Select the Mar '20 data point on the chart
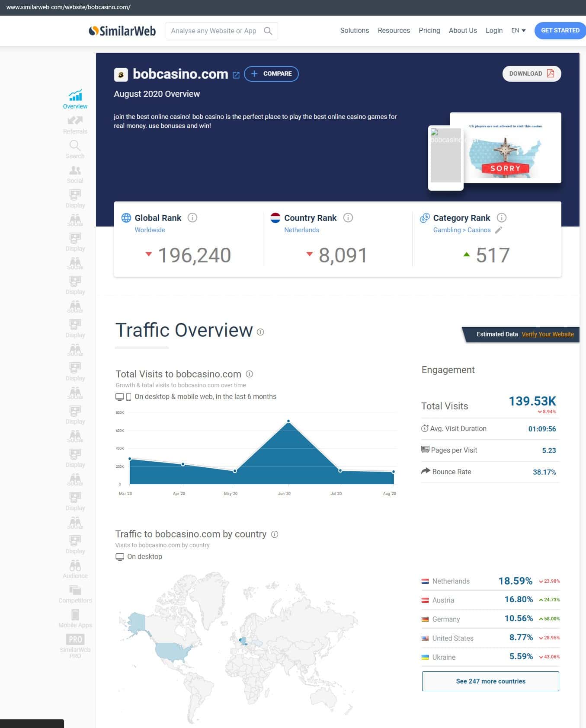The width and height of the screenshot is (586, 728). coord(130,459)
